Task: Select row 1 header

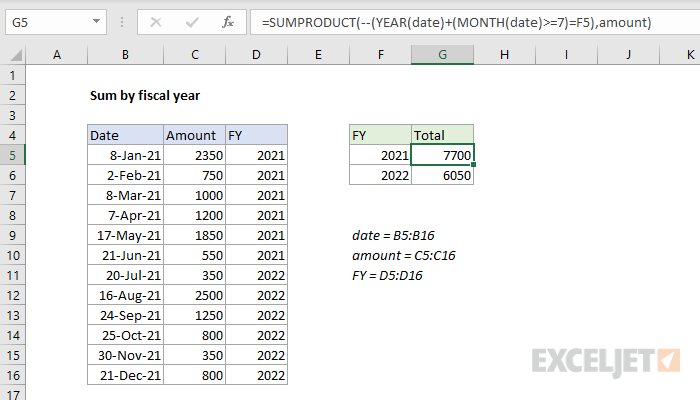Action: click(12, 75)
